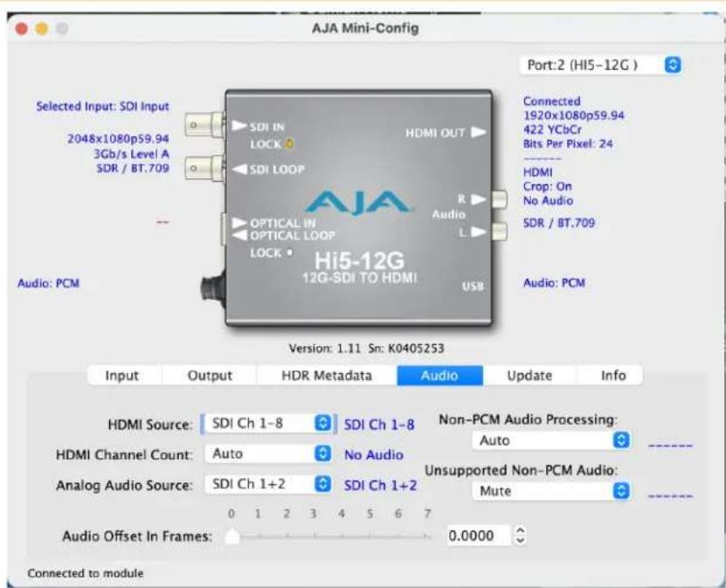Click the SDI IN BNC connector
726x588 pixels.
204,125
